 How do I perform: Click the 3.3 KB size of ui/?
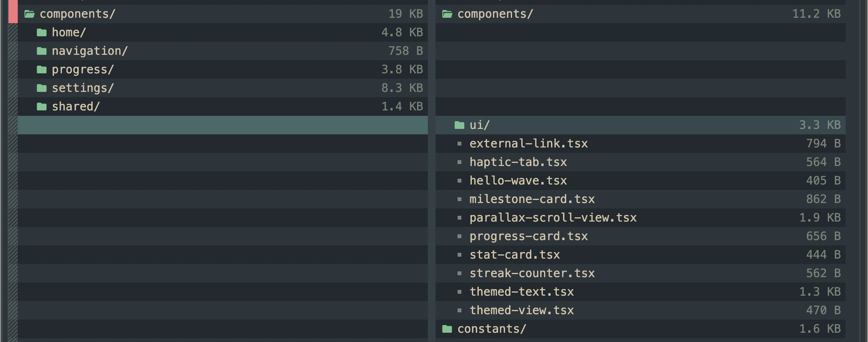point(820,125)
